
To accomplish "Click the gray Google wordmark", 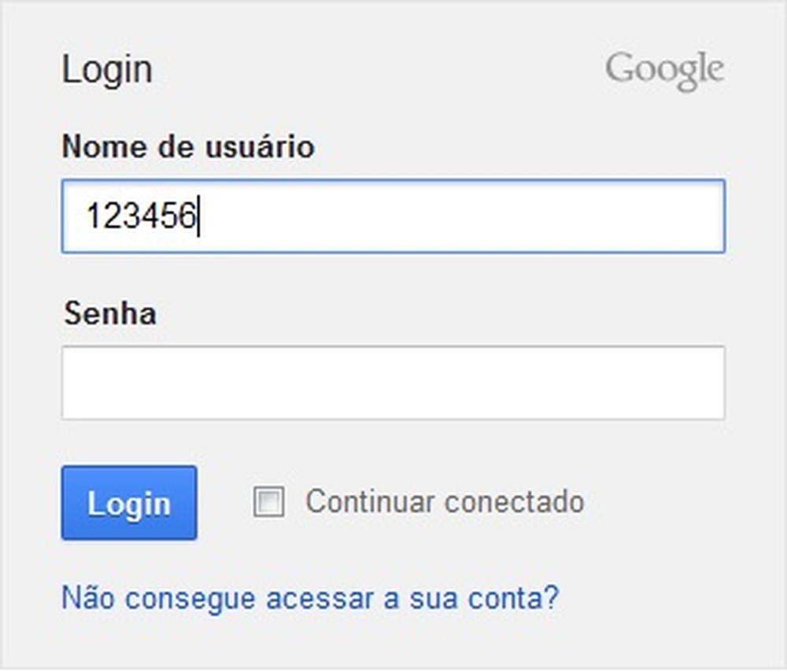I will point(664,71).
